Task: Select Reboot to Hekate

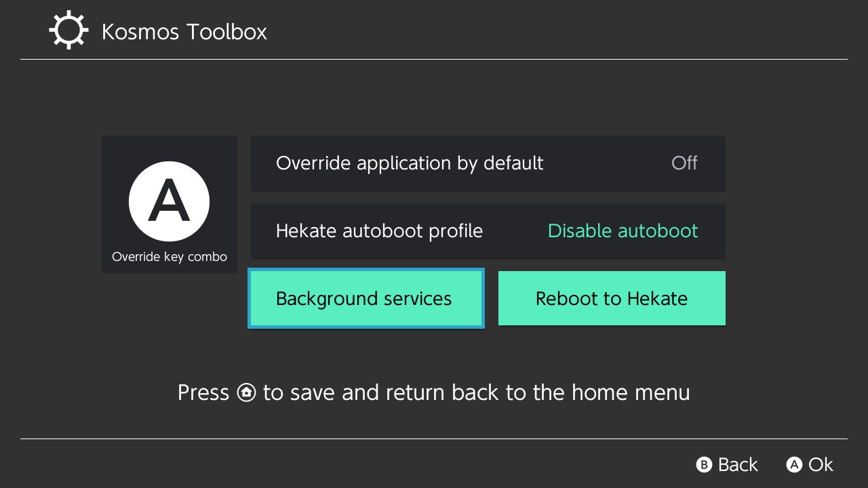Action: click(x=612, y=299)
